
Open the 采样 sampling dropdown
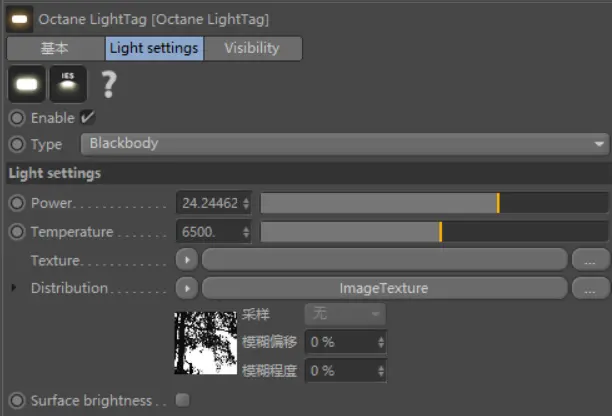click(x=347, y=314)
